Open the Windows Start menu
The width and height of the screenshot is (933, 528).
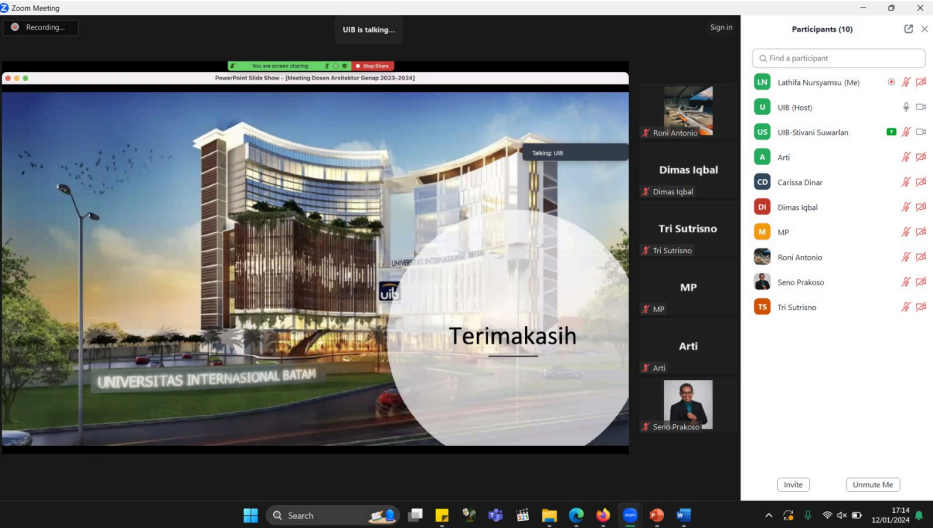point(251,515)
